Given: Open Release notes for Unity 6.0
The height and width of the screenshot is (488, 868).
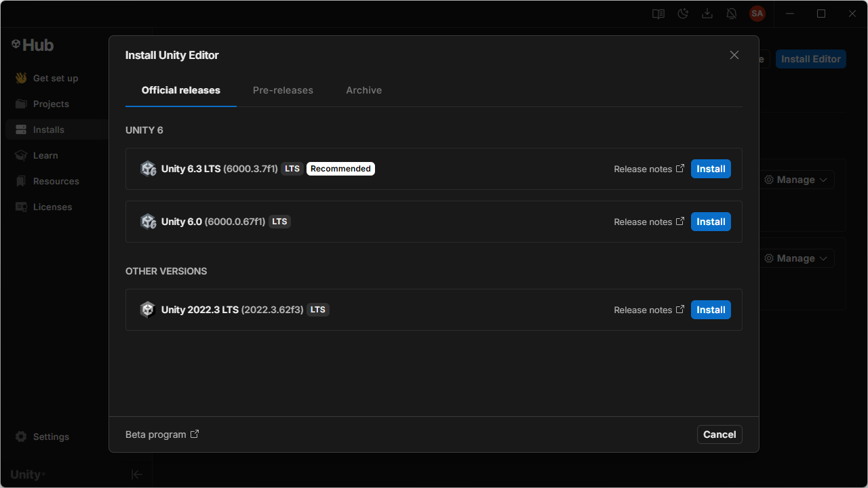Looking at the screenshot, I should tap(649, 222).
